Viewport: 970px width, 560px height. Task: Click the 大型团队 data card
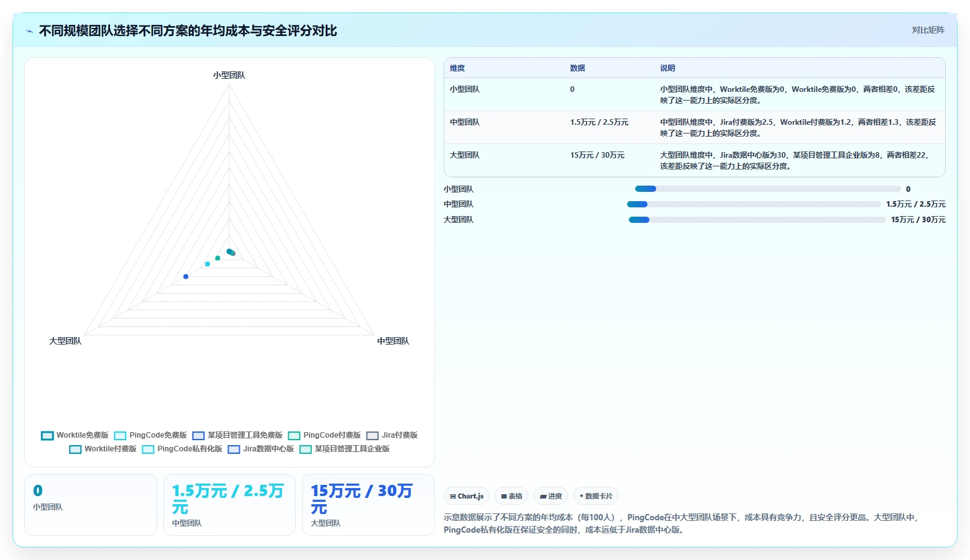(x=368, y=504)
